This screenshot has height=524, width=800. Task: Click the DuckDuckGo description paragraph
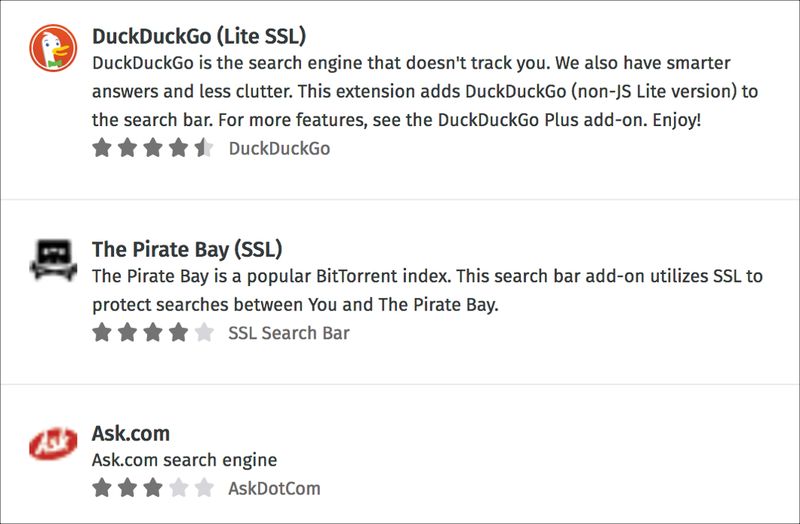pos(425,92)
